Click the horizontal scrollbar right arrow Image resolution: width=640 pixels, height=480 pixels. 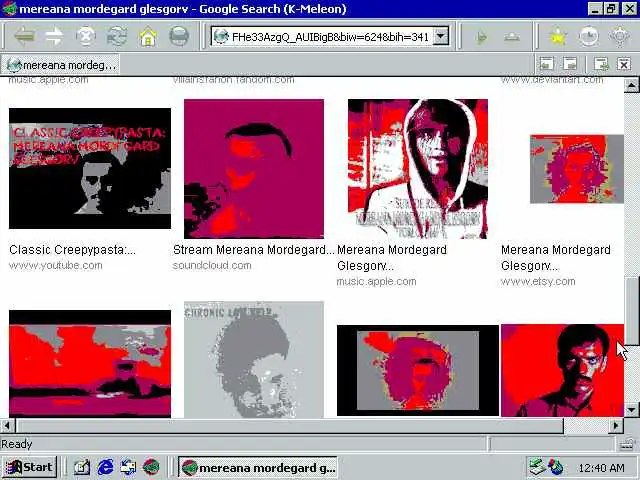[616, 425]
